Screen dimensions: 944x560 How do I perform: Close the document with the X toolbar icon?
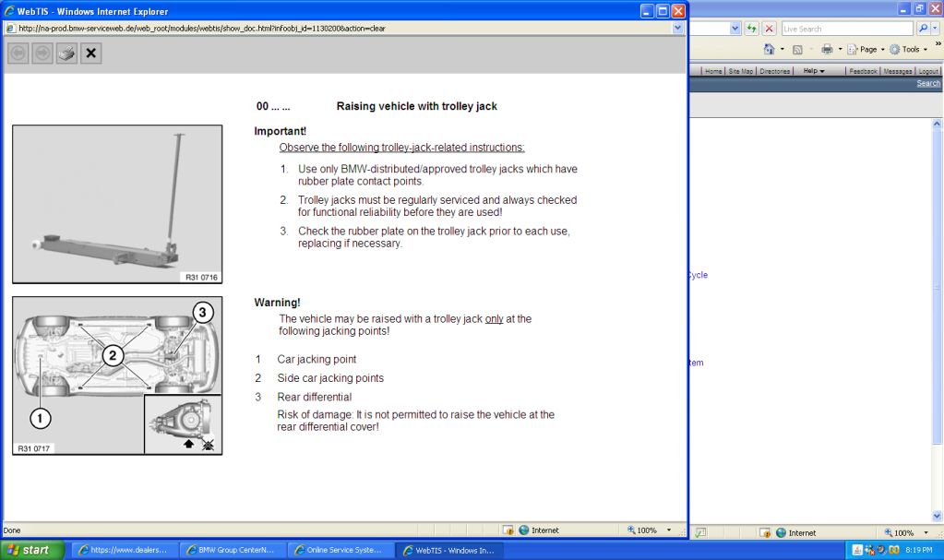[x=90, y=54]
